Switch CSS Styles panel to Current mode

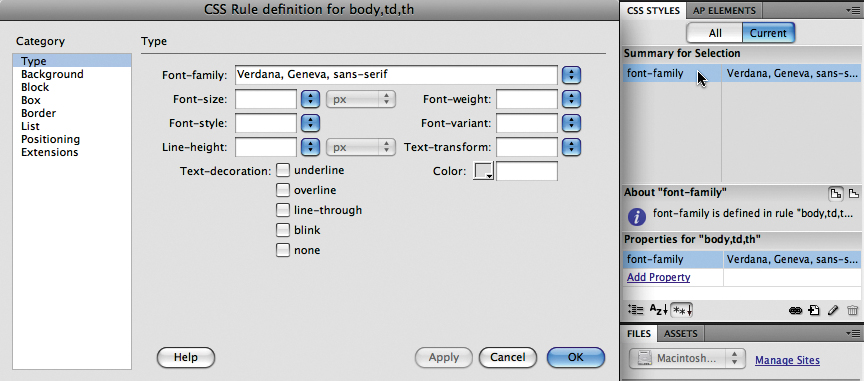(x=768, y=33)
